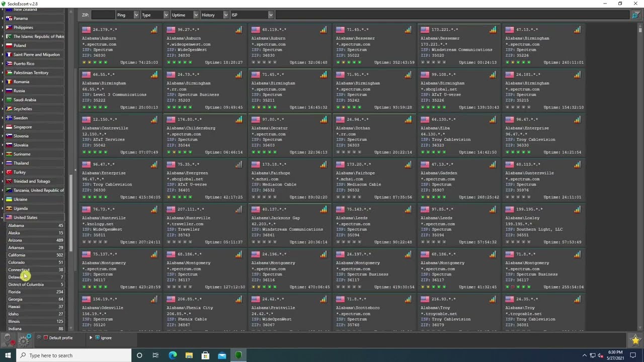Screen dimensions: 644x362
Task: Open the Windows Start menu
Action: [x=8, y=355]
